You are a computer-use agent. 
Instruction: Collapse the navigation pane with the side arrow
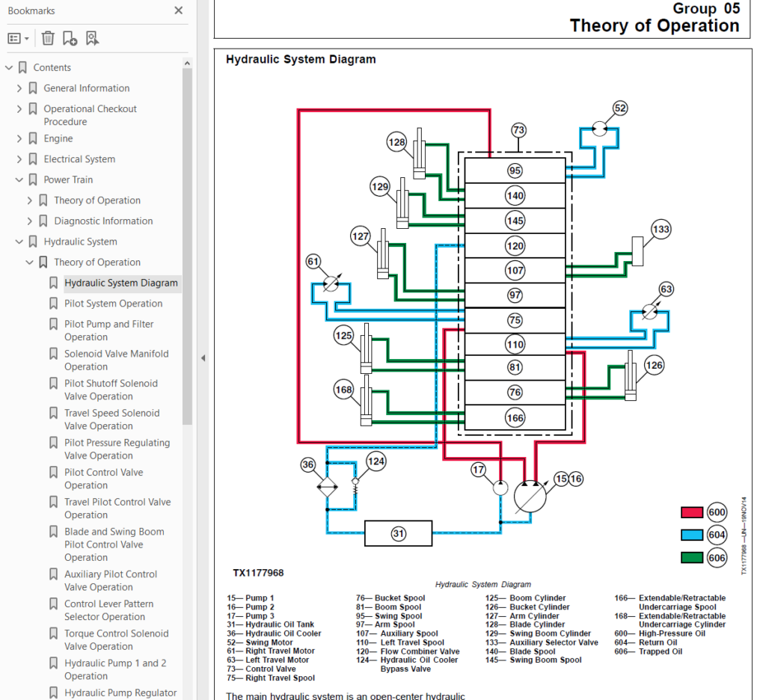click(x=203, y=358)
